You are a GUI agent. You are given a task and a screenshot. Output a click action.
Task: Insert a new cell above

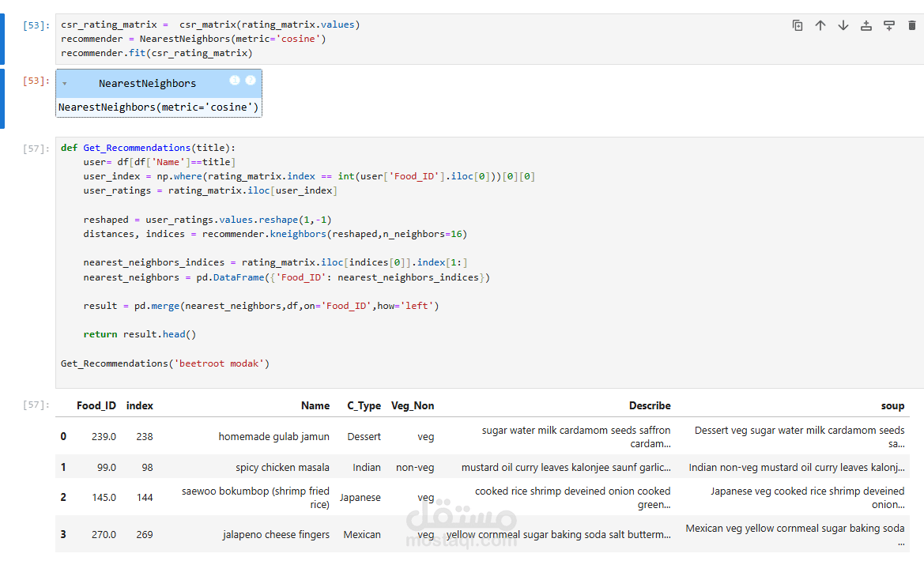tap(866, 25)
